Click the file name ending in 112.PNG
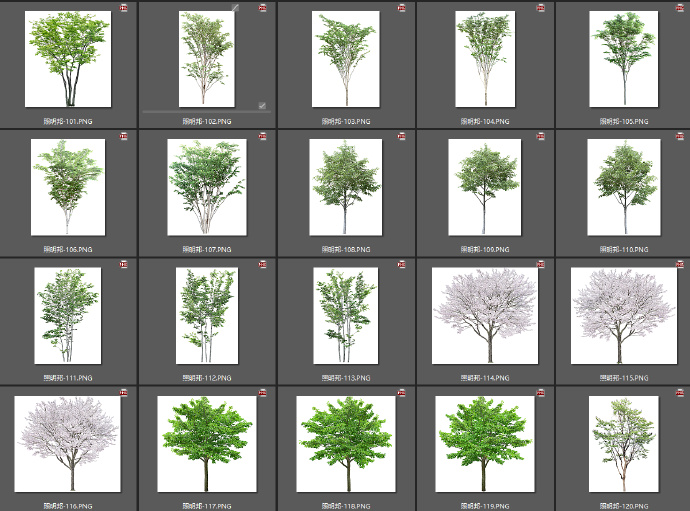Screen dimensions: 690x511 pos(207,378)
